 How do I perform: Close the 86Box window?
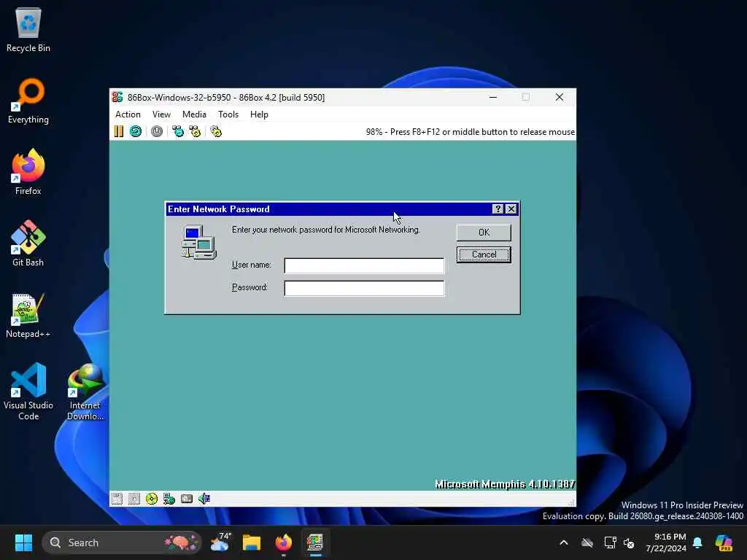point(560,97)
